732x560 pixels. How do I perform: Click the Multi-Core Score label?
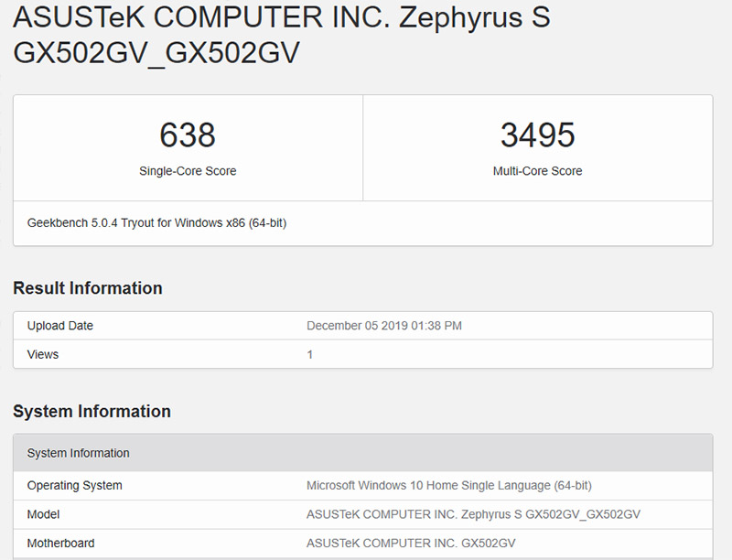(537, 171)
